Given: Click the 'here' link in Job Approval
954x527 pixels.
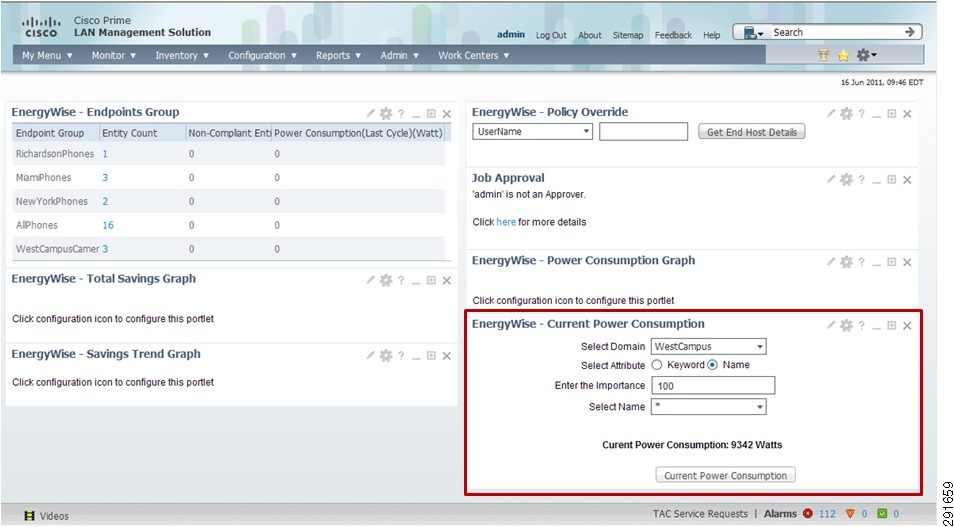Looking at the screenshot, I should coord(506,222).
